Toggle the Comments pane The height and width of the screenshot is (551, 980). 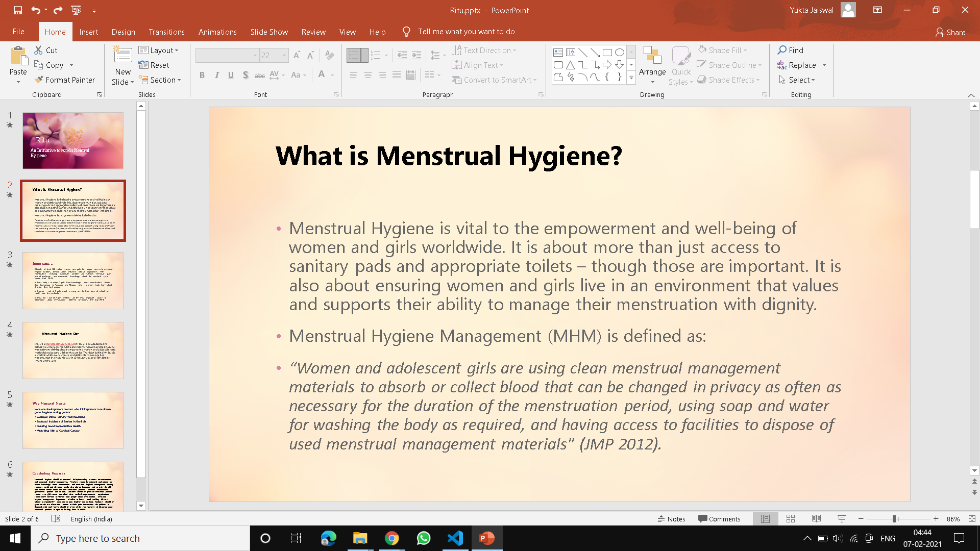[x=719, y=519]
